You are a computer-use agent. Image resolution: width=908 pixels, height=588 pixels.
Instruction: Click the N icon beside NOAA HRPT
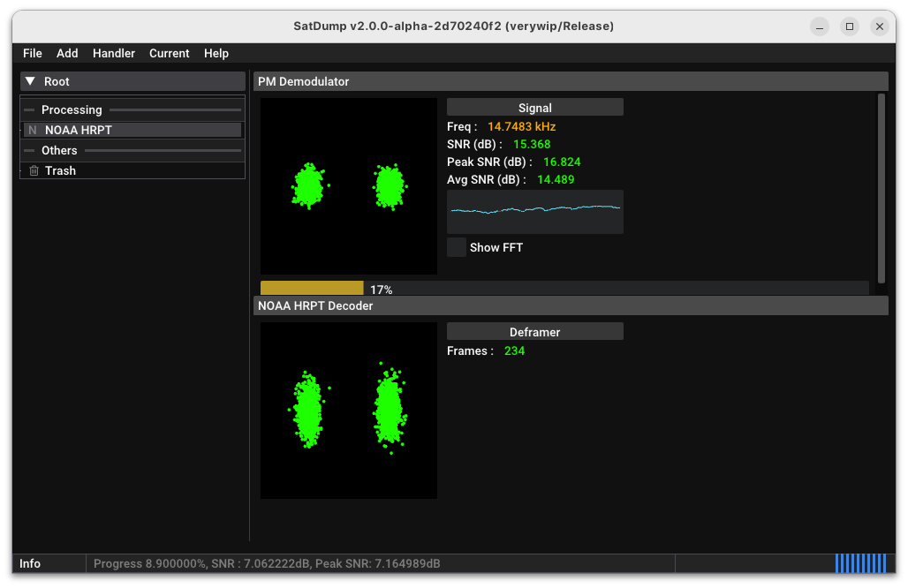pos(33,130)
